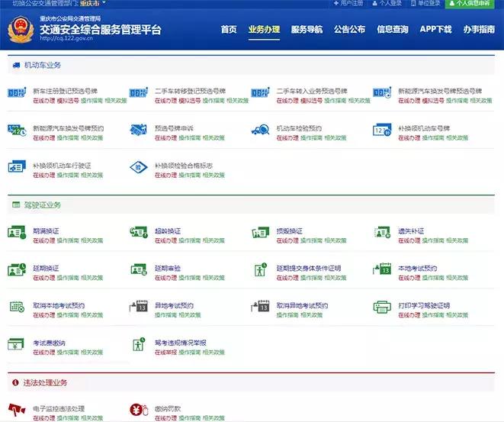Click 相关政策 under 取消异地考试预约
This screenshot has height=422, width=504.
click(x=311, y=315)
